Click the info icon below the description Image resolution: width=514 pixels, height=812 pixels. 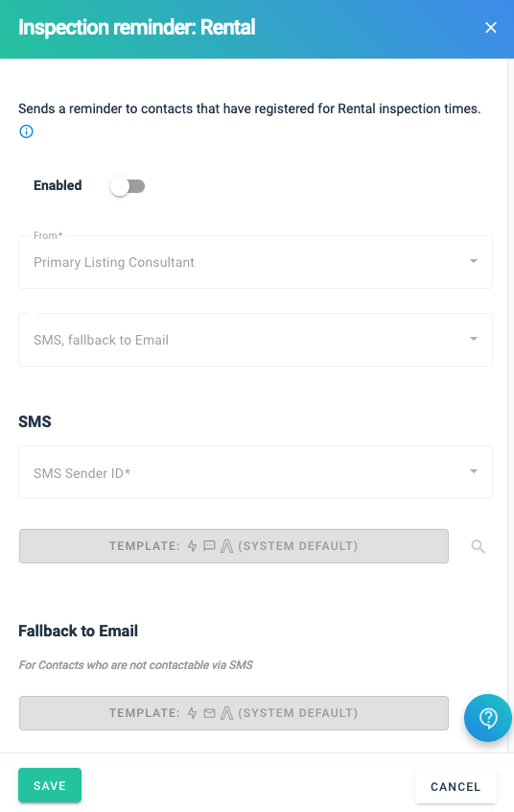point(27,131)
